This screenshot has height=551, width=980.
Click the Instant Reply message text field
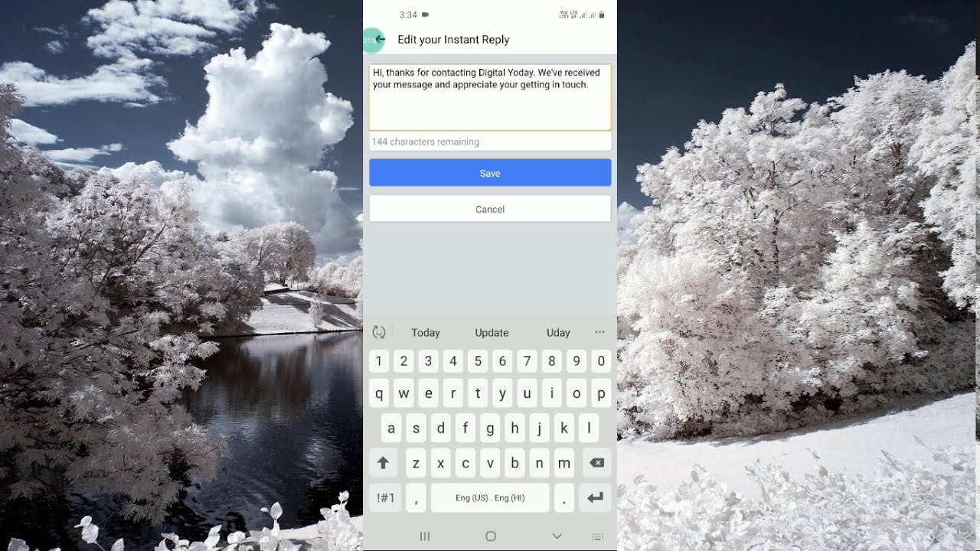click(x=490, y=97)
